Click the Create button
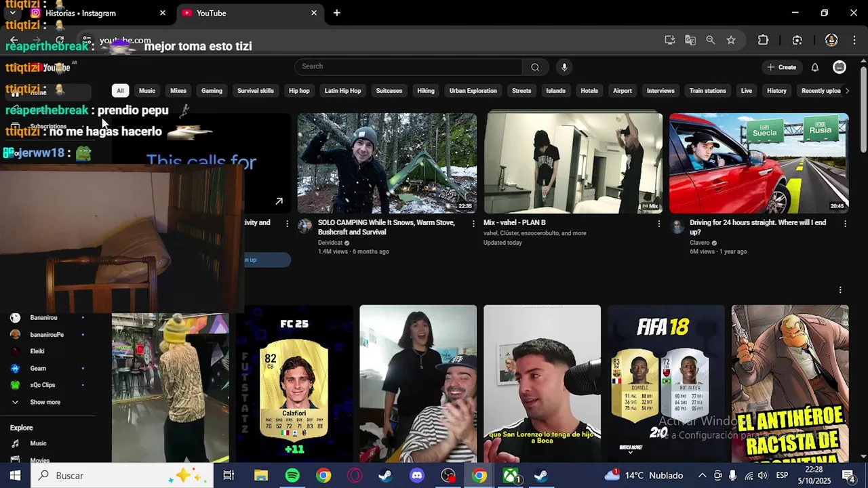 tap(781, 67)
